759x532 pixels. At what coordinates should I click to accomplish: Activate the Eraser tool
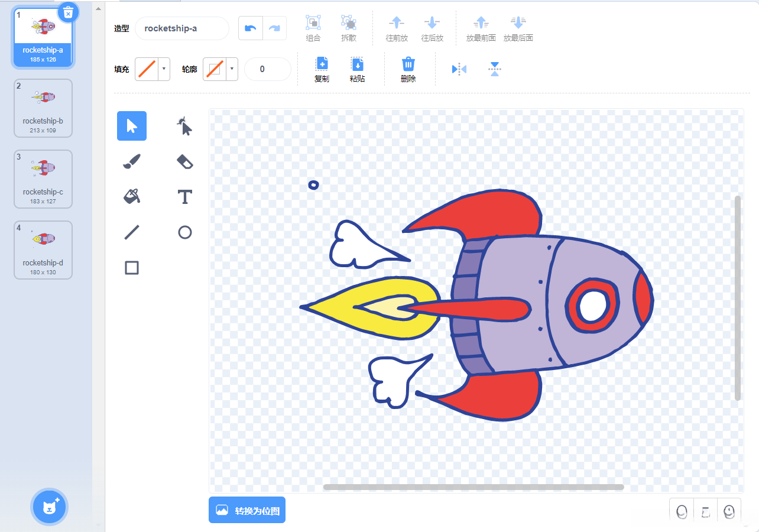[x=185, y=161]
